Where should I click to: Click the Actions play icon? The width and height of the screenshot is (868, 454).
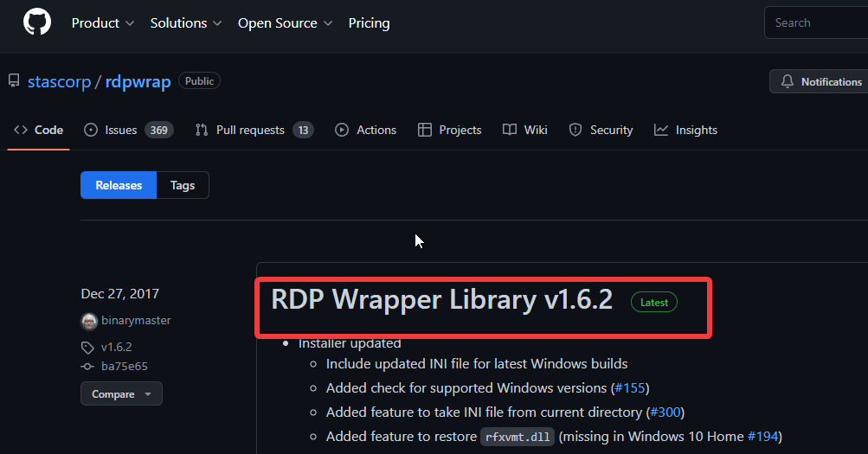click(x=342, y=130)
